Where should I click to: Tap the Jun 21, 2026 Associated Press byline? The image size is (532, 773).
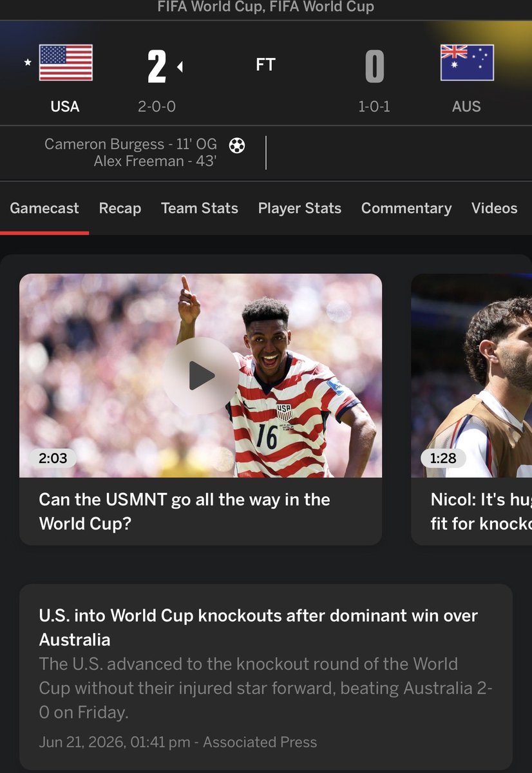coord(178,742)
